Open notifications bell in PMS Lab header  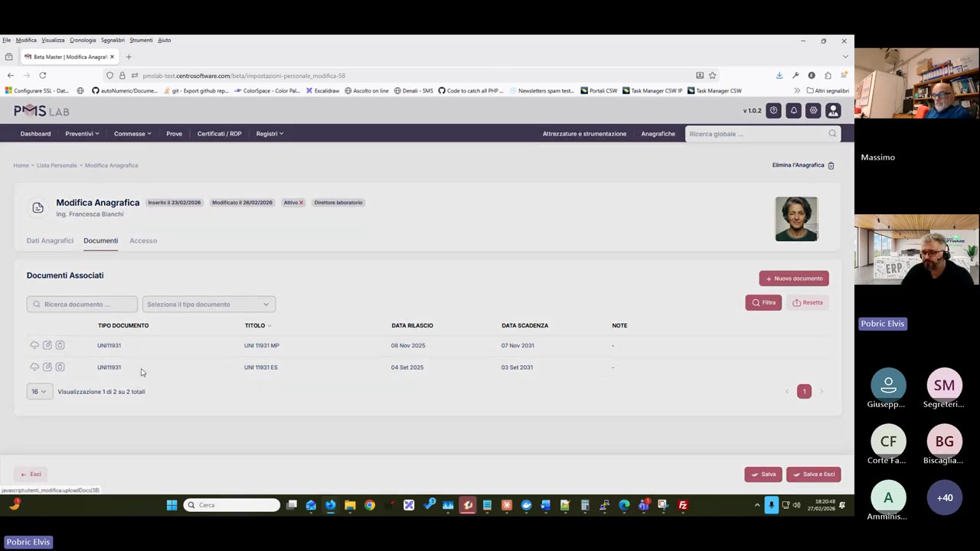[x=793, y=111]
